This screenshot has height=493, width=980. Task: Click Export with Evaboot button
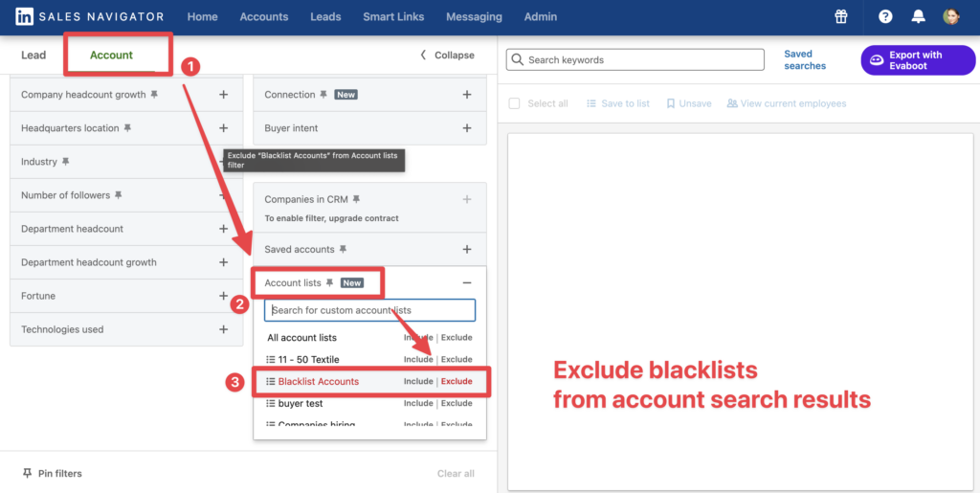[x=918, y=60]
